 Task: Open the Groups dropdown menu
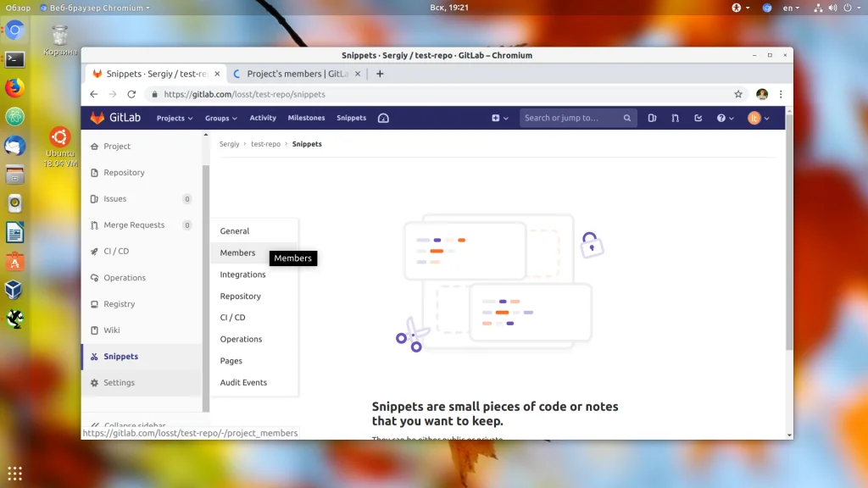click(221, 118)
